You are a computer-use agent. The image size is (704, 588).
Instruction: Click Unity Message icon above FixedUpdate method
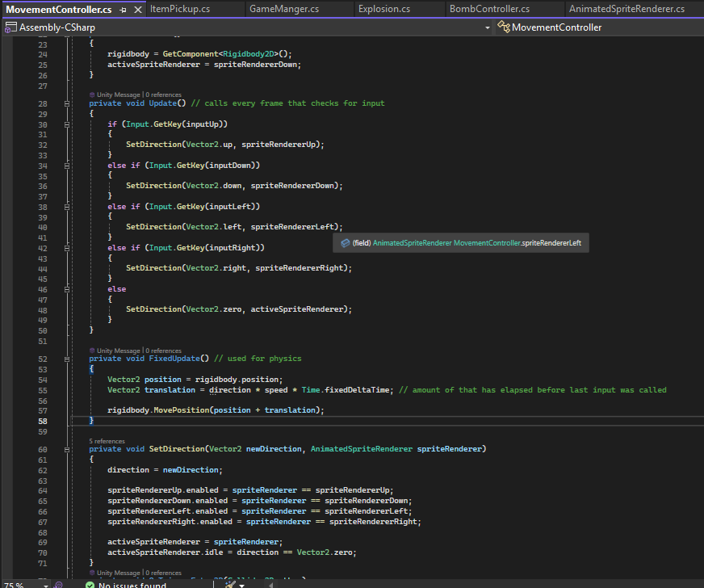(92, 351)
